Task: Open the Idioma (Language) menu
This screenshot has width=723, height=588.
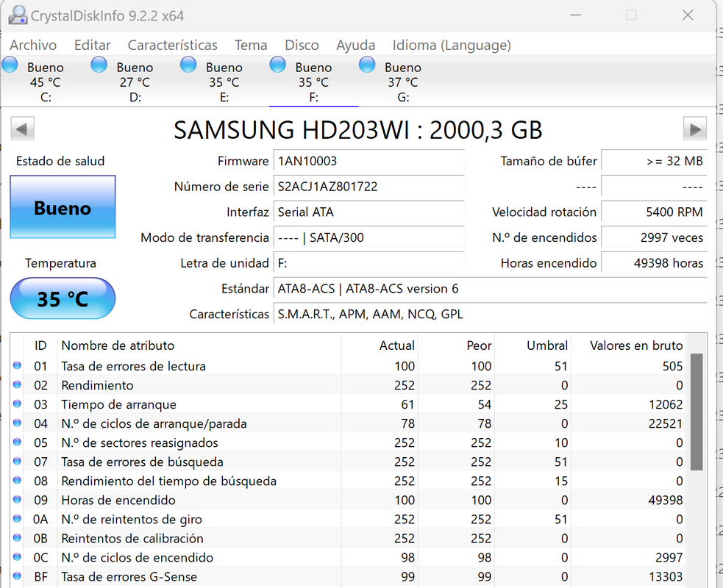Action: 452,45
